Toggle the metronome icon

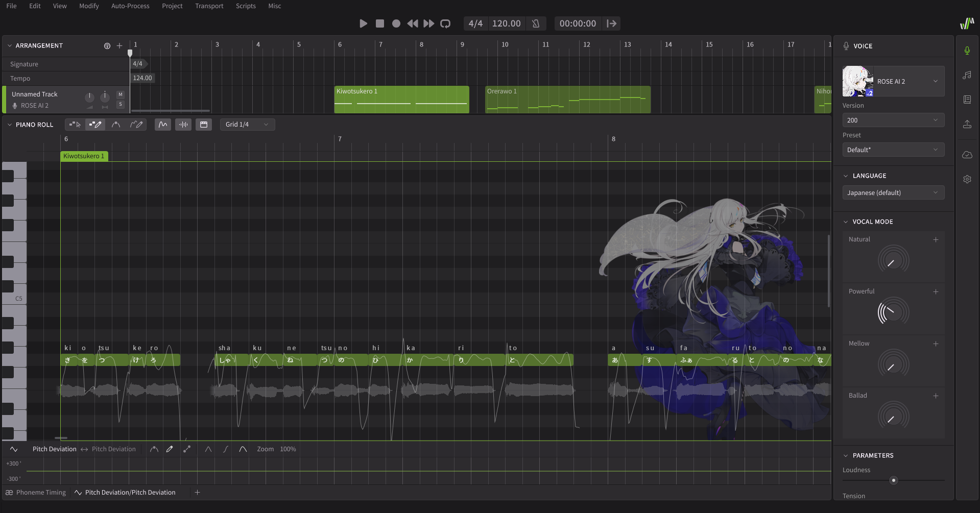pos(536,23)
